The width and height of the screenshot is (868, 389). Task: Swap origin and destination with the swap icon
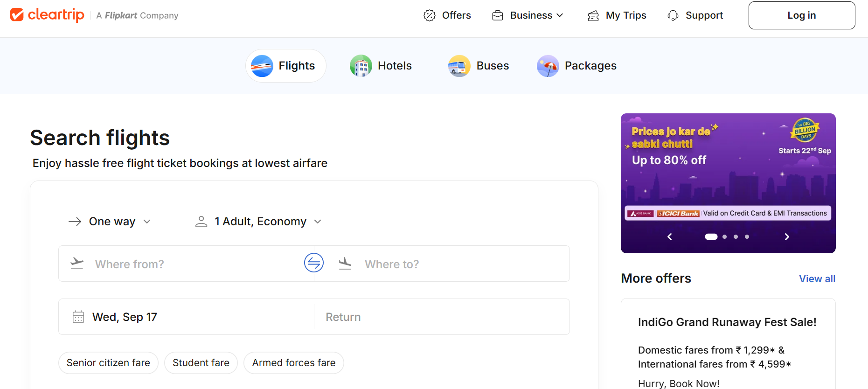[x=314, y=263]
